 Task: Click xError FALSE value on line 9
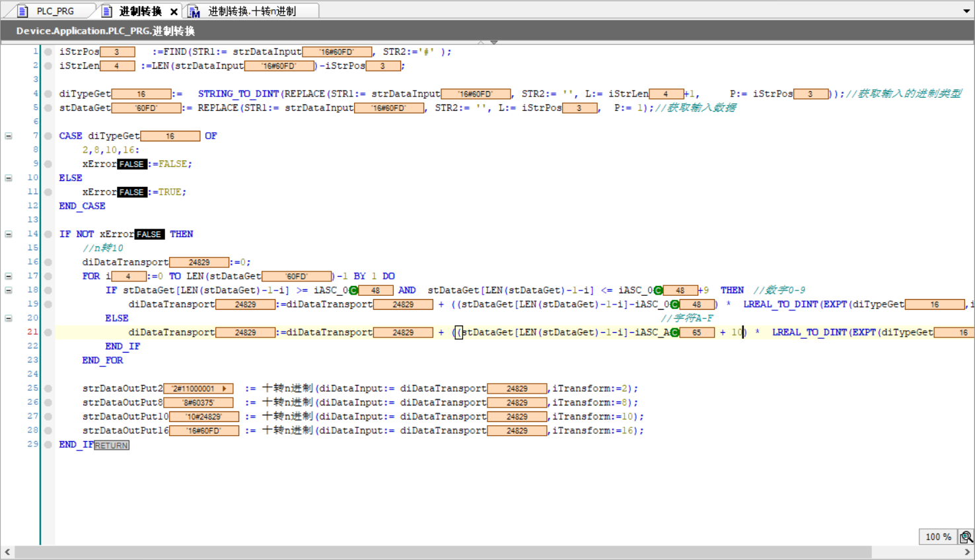[x=131, y=164]
